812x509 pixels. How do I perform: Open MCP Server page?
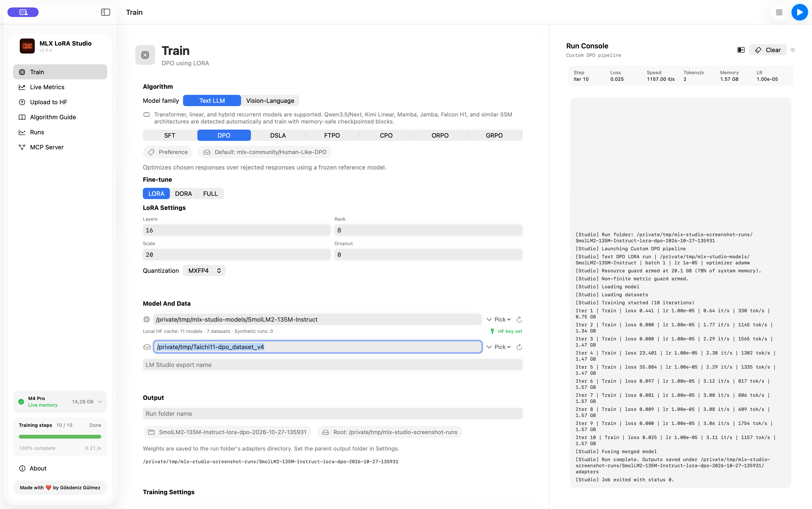pyautogui.click(x=60, y=147)
